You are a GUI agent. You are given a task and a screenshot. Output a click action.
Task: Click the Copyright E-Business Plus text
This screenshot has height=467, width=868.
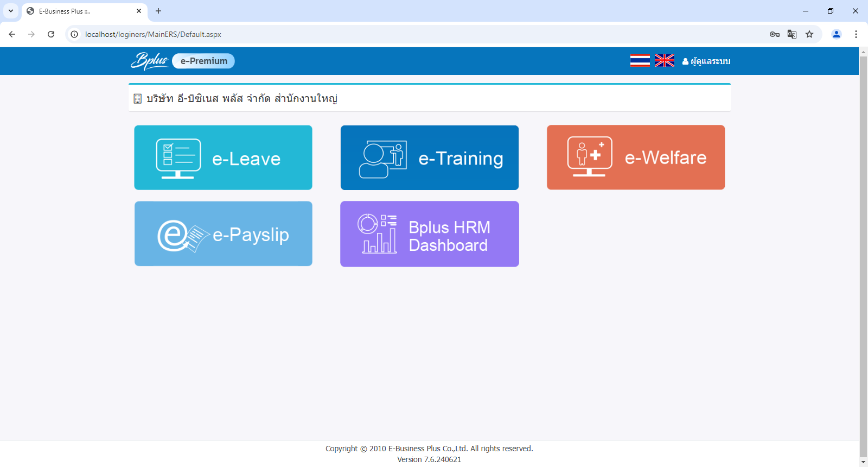pos(429,449)
